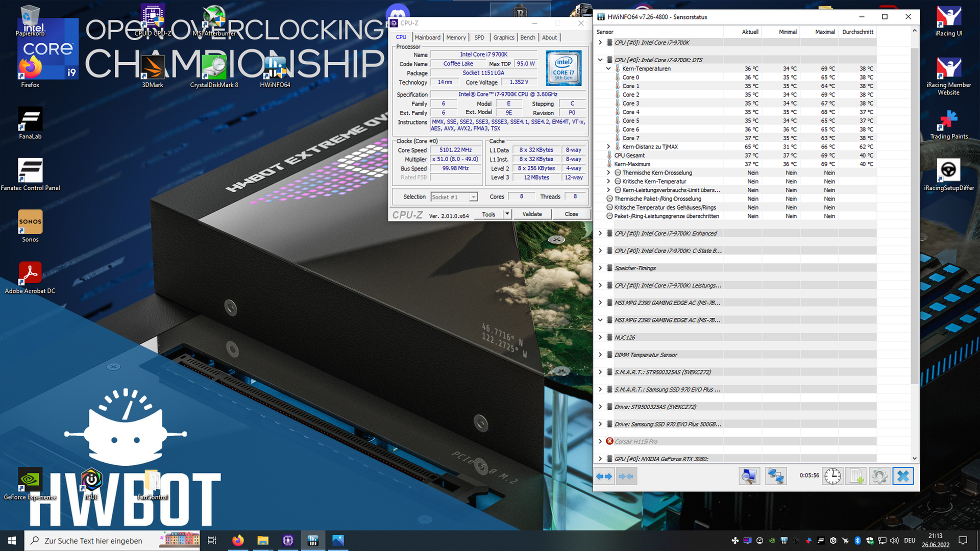The height and width of the screenshot is (551, 980).
Task: Launch GeForce Experience from desktop
Action: [30, 484]
